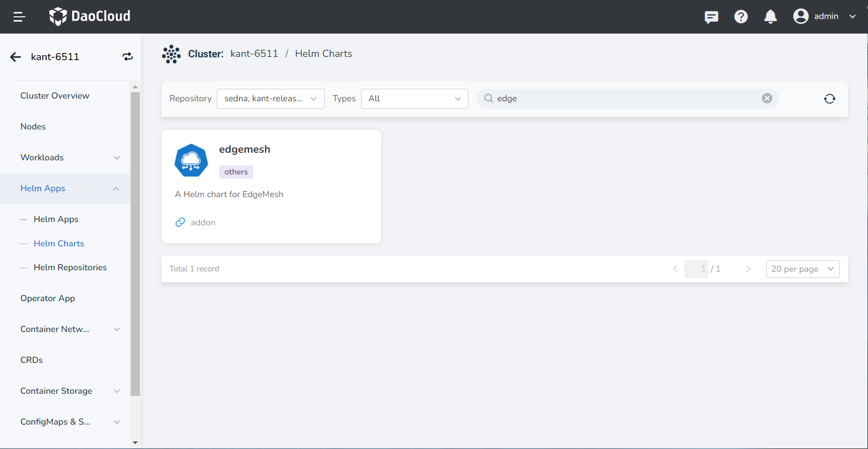Open Cluster Overview page

55,96
